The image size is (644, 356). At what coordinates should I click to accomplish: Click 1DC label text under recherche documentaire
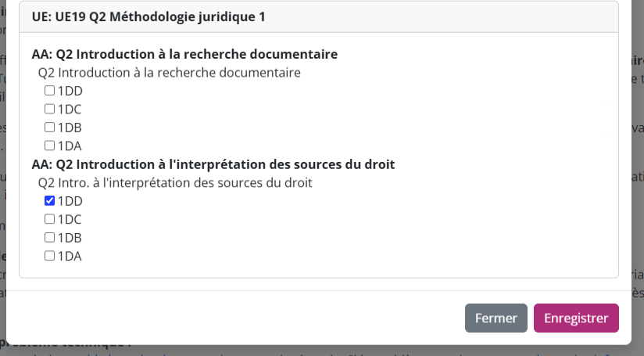coord(70,110)
